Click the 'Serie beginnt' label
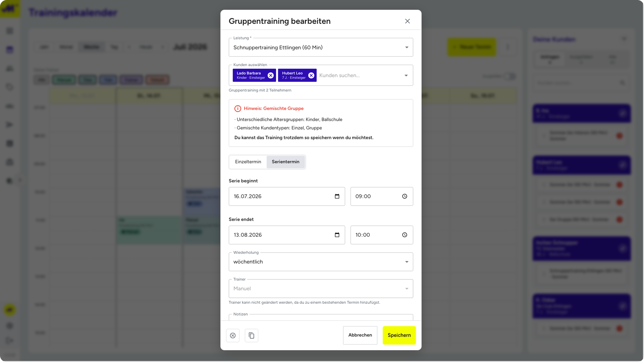 (243, 181)
